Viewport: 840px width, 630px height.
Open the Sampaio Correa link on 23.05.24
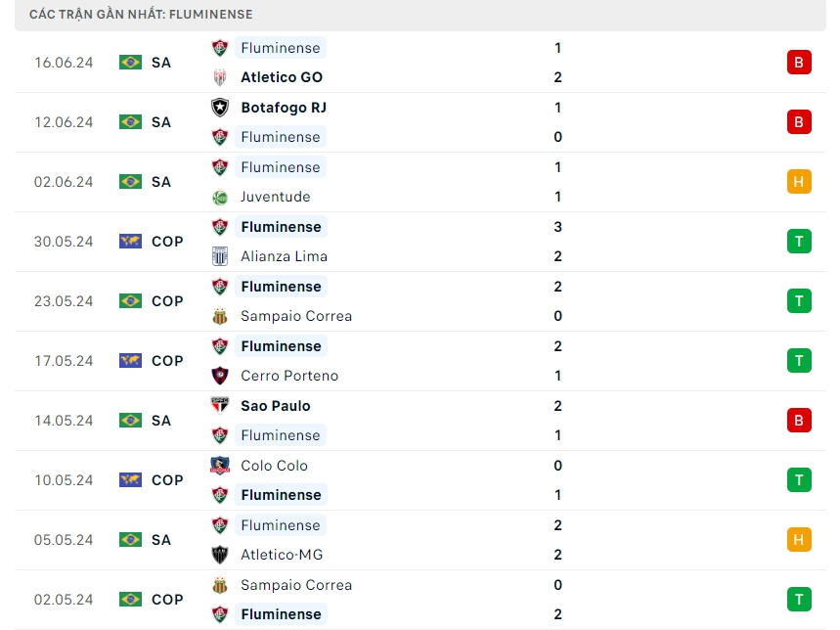(296, 316)
